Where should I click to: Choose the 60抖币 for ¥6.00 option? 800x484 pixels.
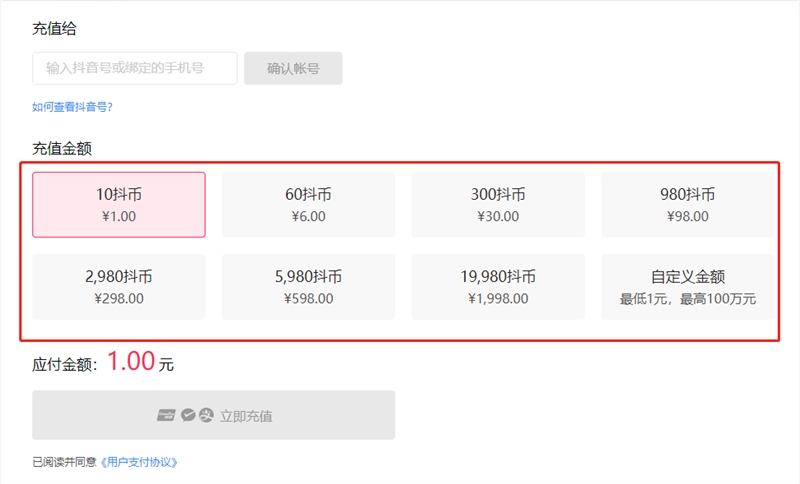pos(308,204)
